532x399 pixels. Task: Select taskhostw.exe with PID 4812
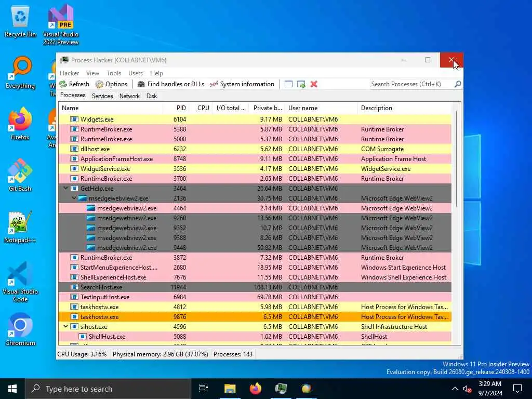255,307
